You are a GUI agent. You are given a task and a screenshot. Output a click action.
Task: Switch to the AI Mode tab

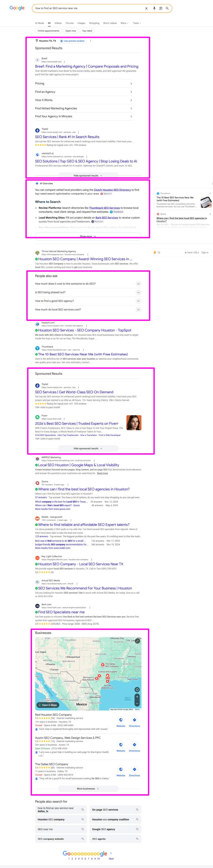point(39,23)
